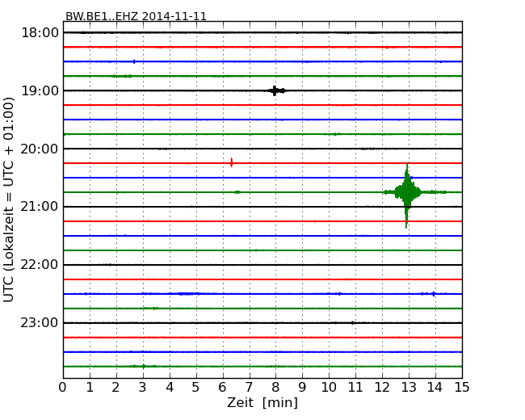The image size is (525, 420).
Task: Click the plot title BW.BE1..EHZ 2014-11-11
Action: [x=136, y=16]
